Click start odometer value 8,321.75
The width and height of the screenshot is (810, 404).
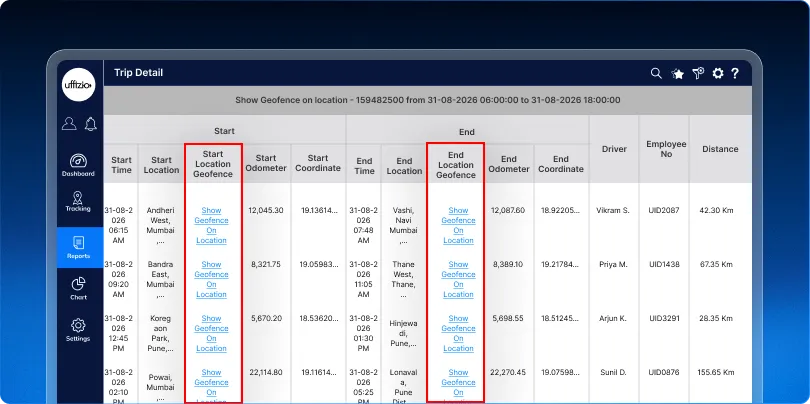[266, 264]
